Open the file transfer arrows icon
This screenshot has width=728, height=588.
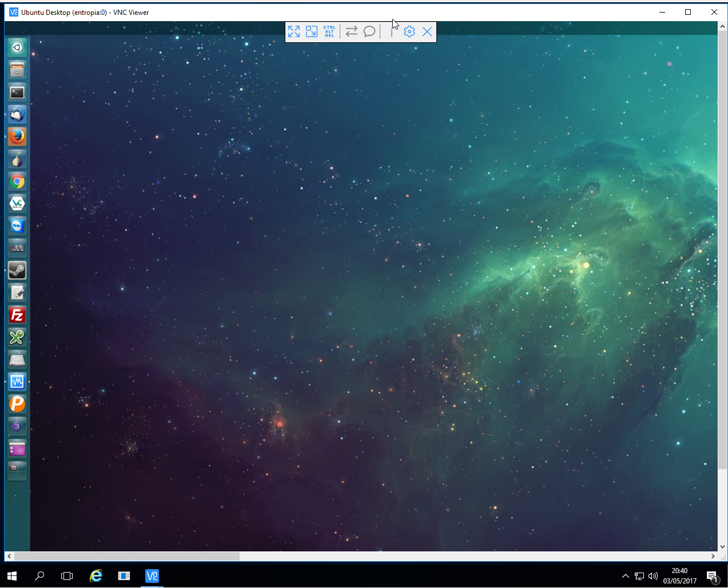point(352,31)
